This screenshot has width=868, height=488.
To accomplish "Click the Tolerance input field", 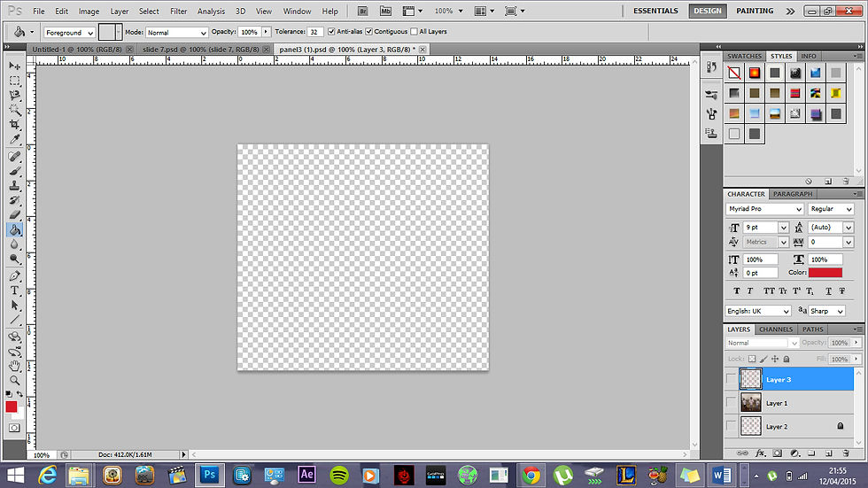I will tap(315, 32).
